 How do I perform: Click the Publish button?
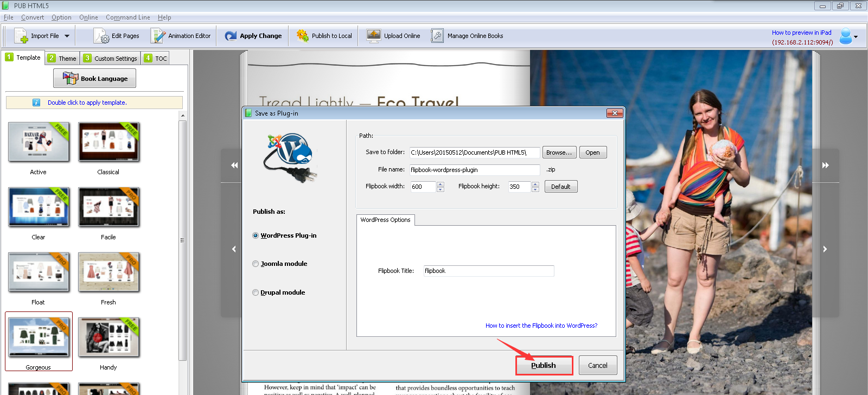pyautogui.click(x=544, y=365)
